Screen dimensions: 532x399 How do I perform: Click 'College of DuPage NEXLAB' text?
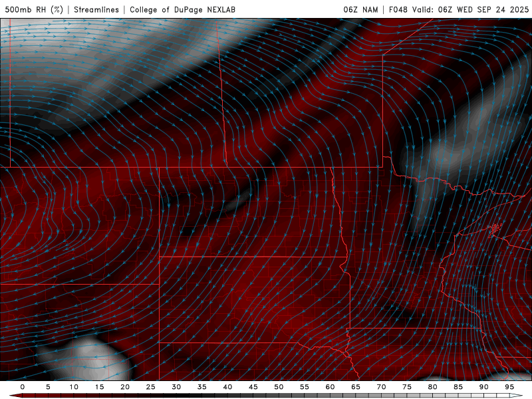(182, 9)
